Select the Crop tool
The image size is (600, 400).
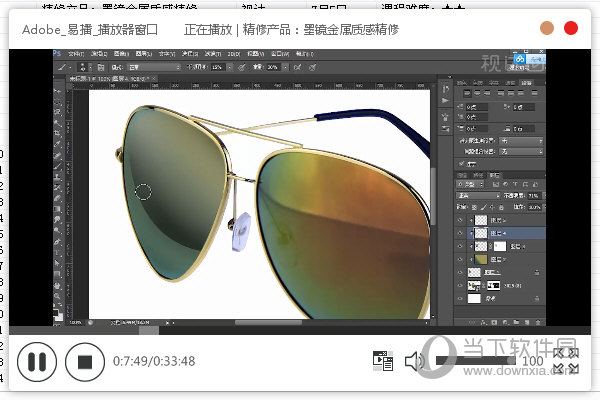58,134
